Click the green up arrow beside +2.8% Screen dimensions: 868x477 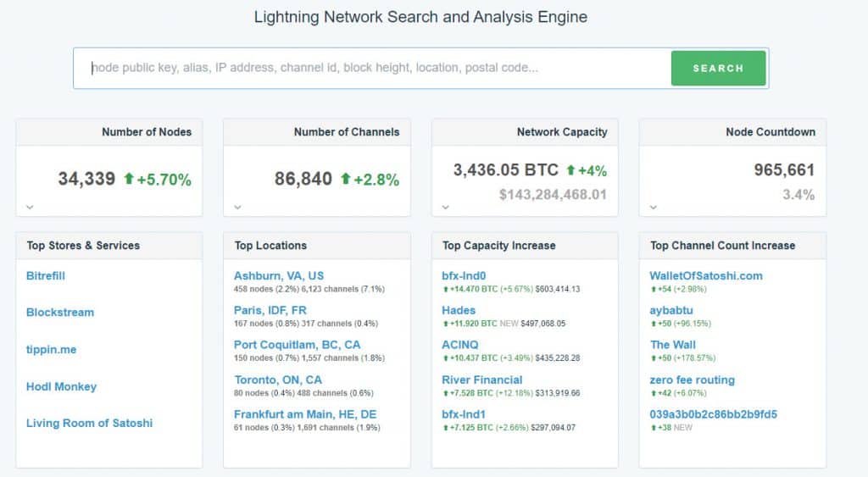tap(345, 179)
